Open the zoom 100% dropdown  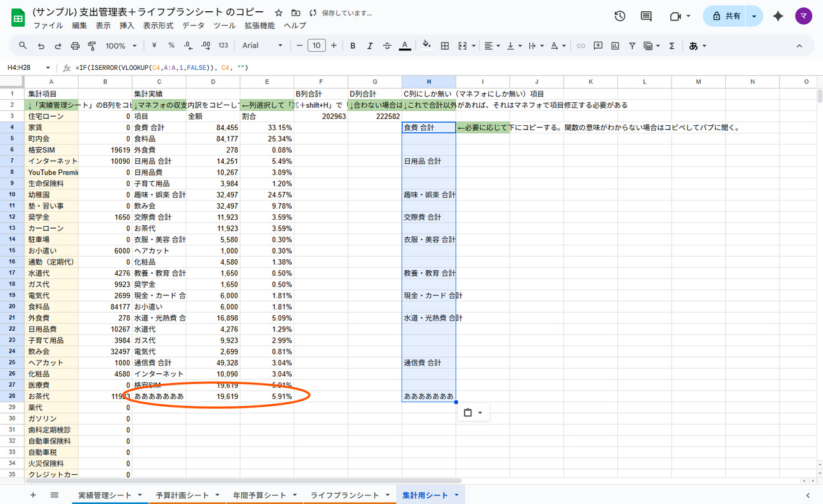coord(121,45)
